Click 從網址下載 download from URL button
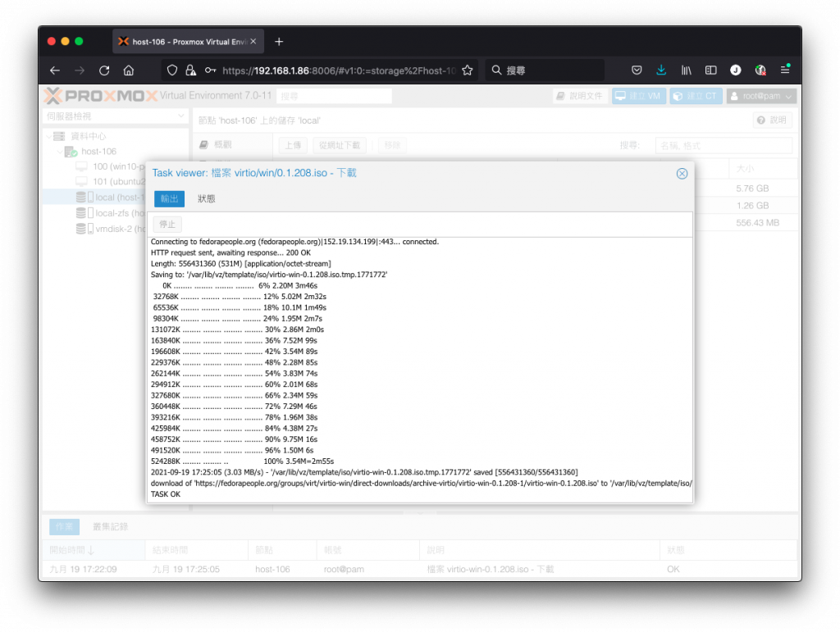This screenshot has width=840, height=632. coord(340,145)
